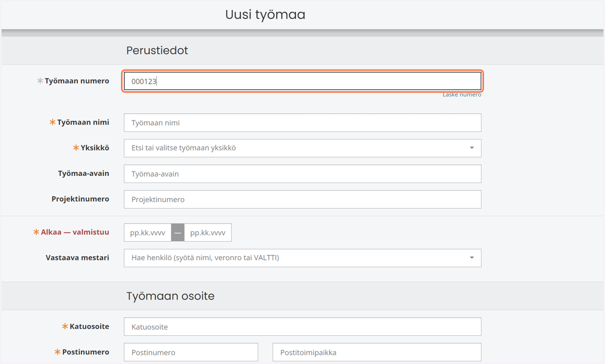Click the Työmaa-avain input field
Image resolution: width=605 pixels, height=364 pixels.
302,174
